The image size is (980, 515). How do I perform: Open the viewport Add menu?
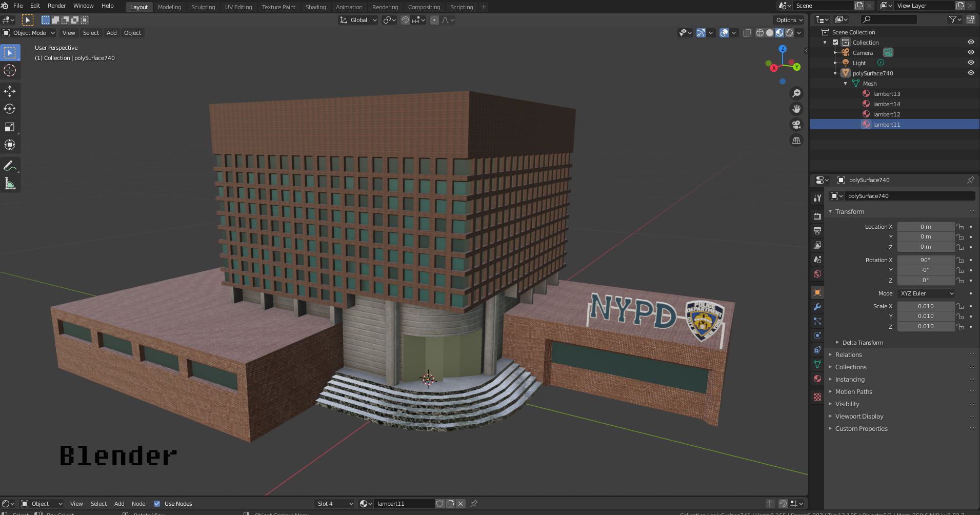click(111, 33)
